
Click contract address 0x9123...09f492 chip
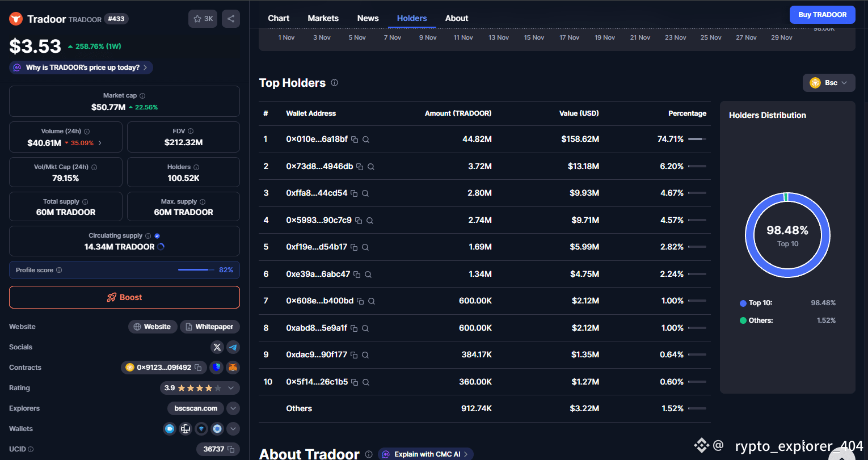click(163, 368)
